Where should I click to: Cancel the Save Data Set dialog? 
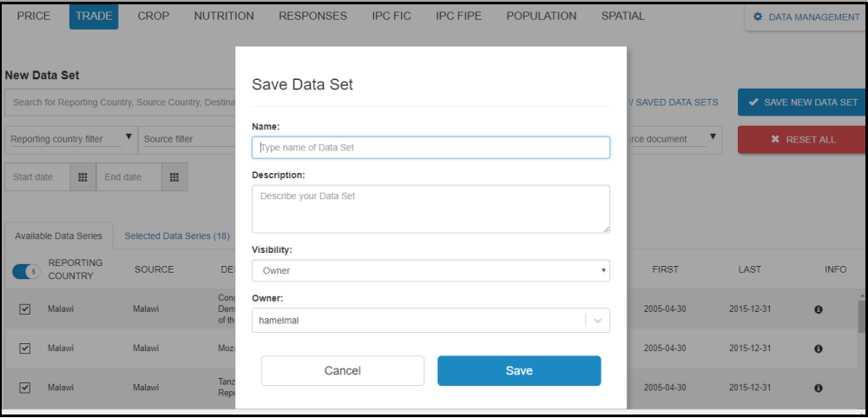coord(342,371)
